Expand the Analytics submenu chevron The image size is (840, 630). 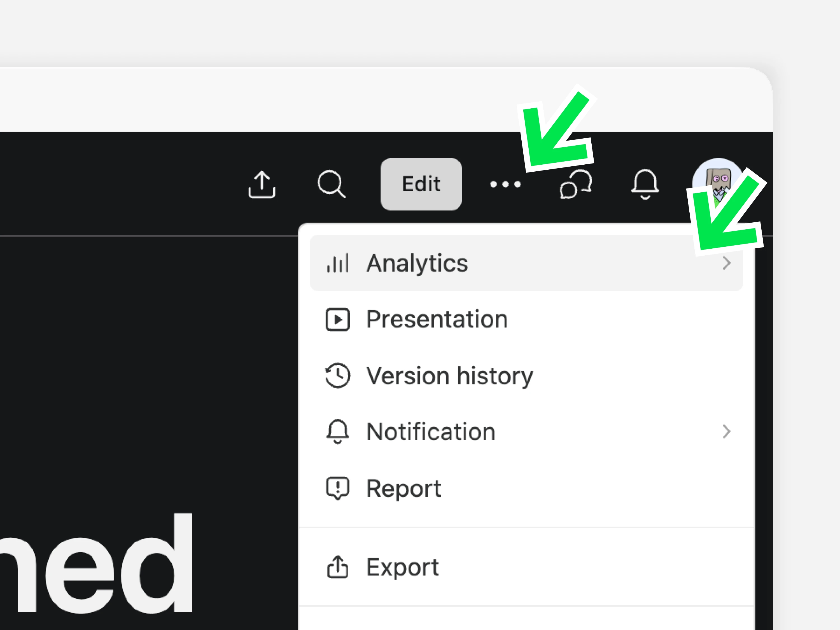(x=726, y=263)
